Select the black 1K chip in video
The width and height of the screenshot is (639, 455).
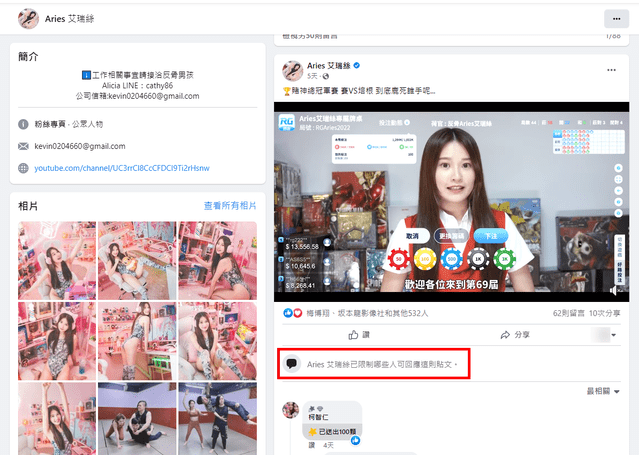tap(478, 259)
